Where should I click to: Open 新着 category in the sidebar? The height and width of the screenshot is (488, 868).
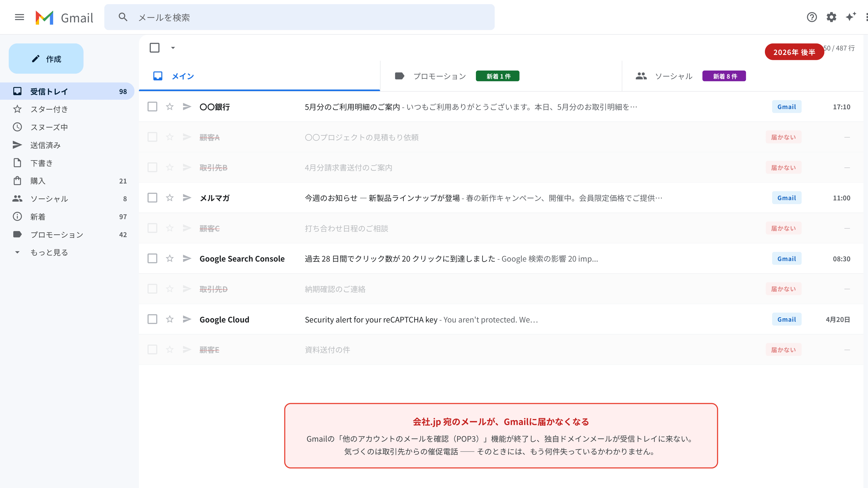[x=67, y=217]
